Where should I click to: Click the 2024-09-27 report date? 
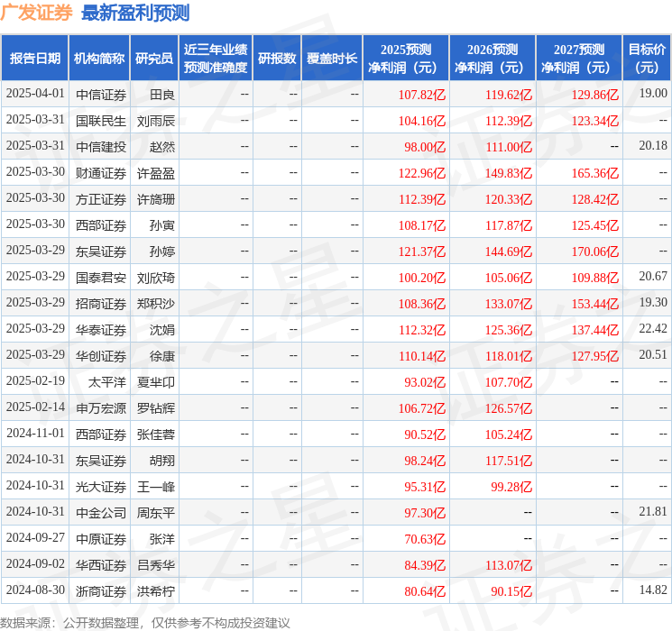pos(35,537)
